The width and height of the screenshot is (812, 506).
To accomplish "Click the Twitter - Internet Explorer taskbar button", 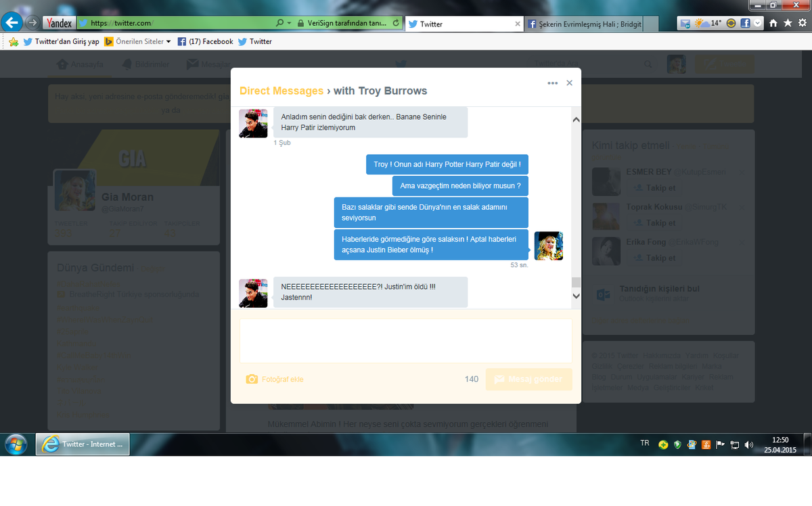I will point(82,444).
